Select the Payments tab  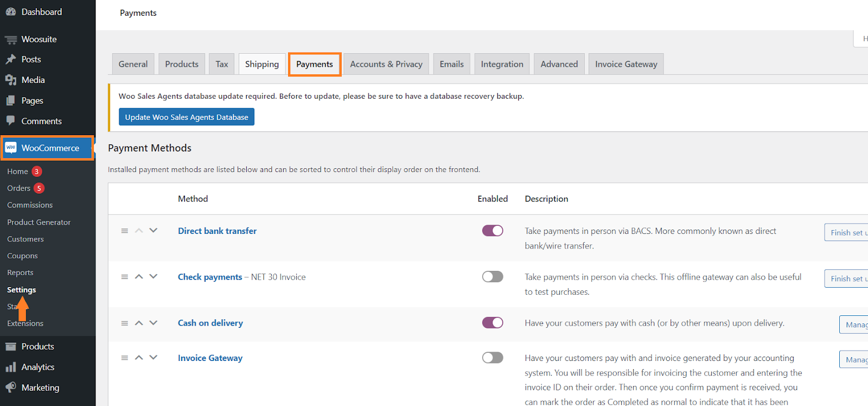(x=315, y=64)
